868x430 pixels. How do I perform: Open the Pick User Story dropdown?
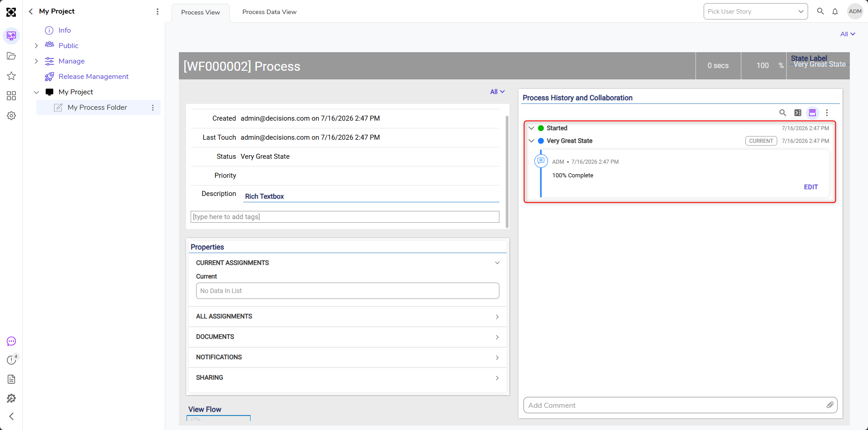click(x=755, y=11)
